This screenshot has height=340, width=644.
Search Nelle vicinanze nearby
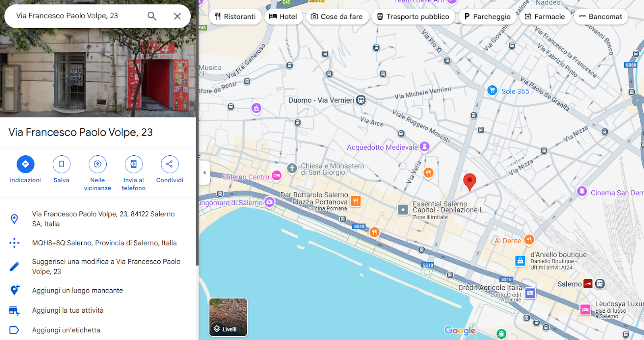point(97,173)
